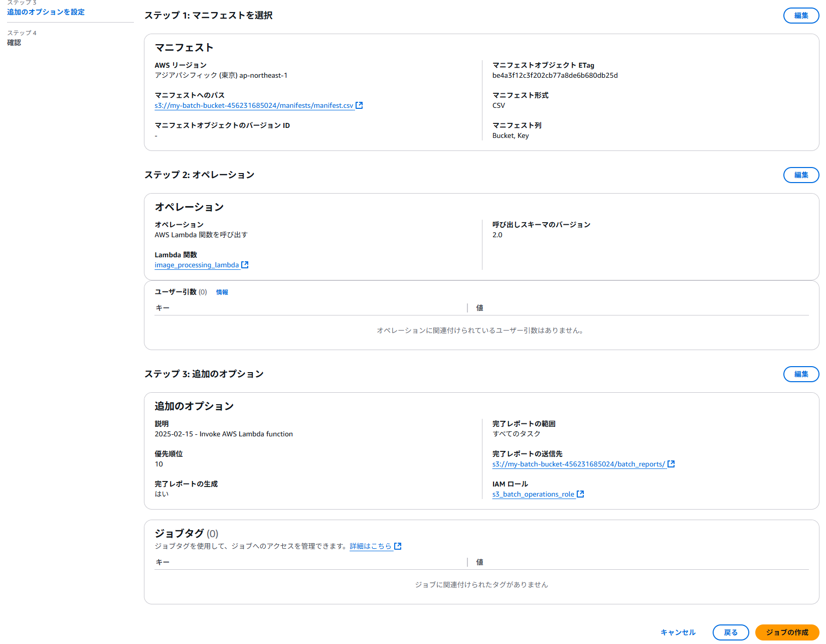This screenshot has height=644, width=826.
Task: Click the completion report scope すべてのタスク
Action: (x=516, y=434)
